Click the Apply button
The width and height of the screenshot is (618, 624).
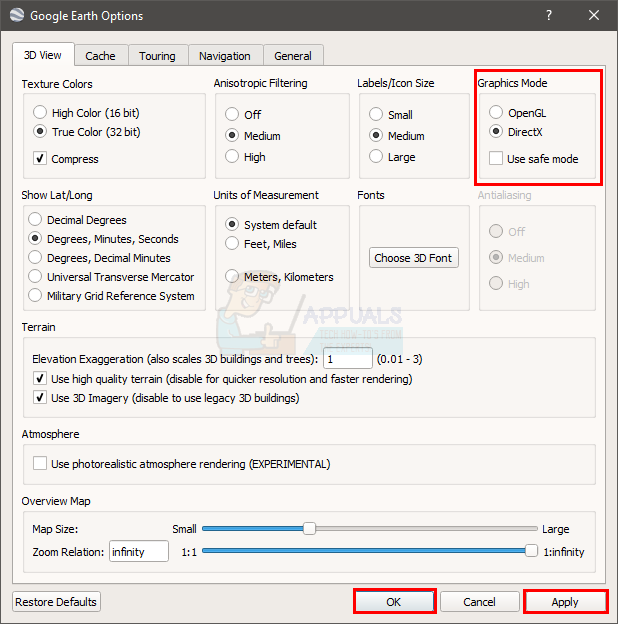[565, 602]
